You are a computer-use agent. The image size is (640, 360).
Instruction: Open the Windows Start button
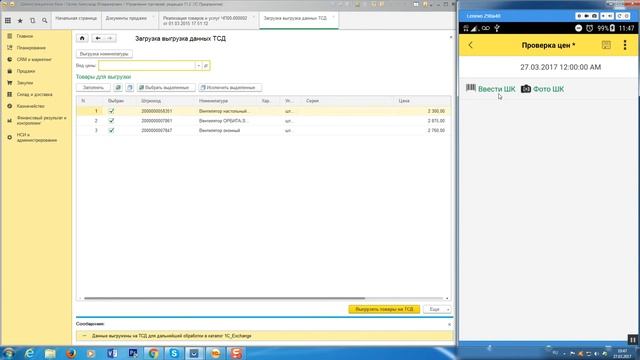point(9,353)
